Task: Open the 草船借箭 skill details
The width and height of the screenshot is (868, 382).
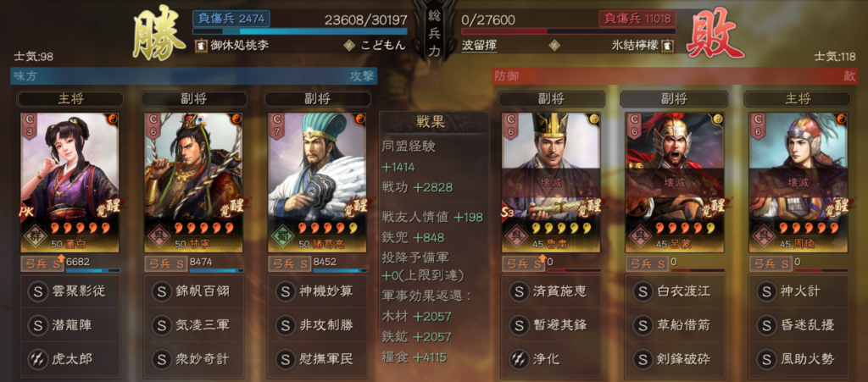Action: [675, 325]
